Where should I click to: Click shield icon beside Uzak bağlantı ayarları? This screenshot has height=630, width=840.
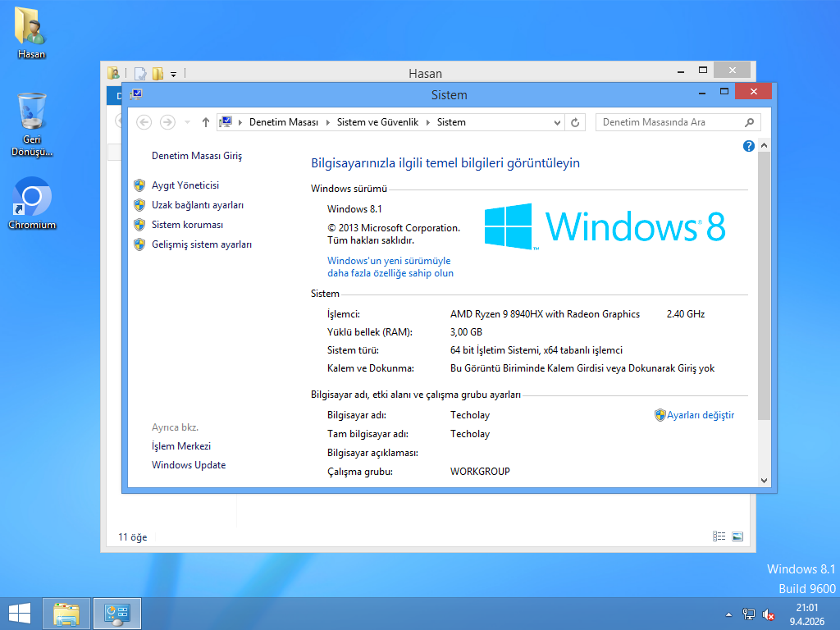pos(139,205)
